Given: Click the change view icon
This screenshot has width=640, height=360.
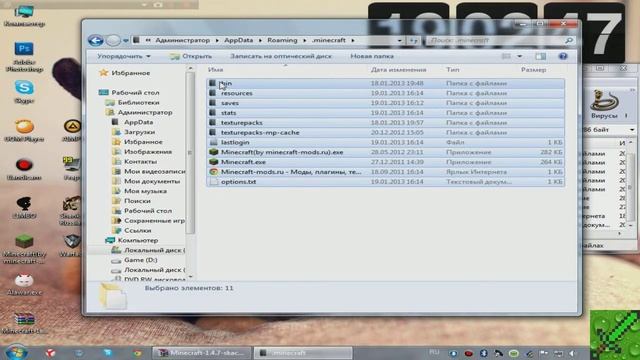Looking at the screenshot, I should [506, 56].
